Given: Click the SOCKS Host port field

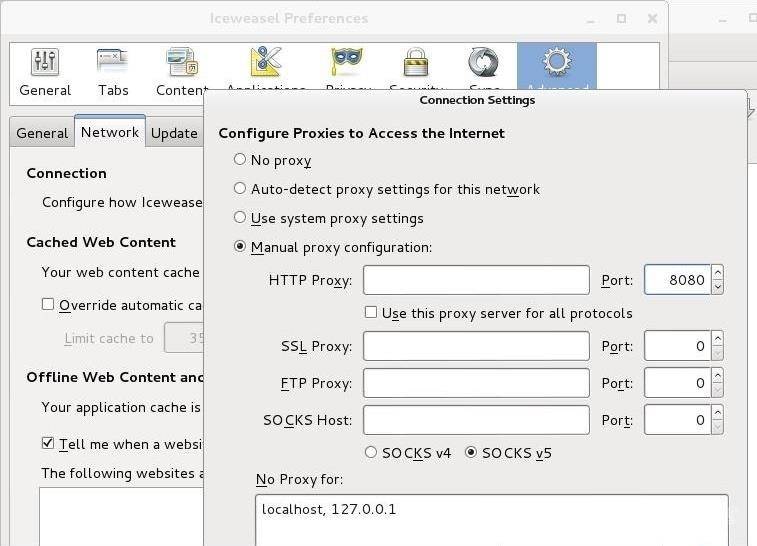Looking at the screenshot, I should (x=677, y=420).
